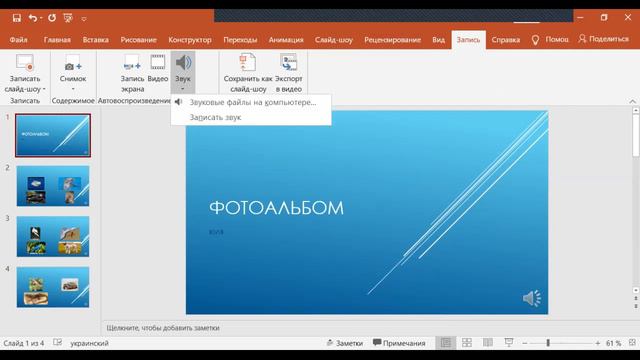Screen dimensions: 640x360
Task: Click the vertical scrollbar up arrow
Action: (x=636, y=110)
